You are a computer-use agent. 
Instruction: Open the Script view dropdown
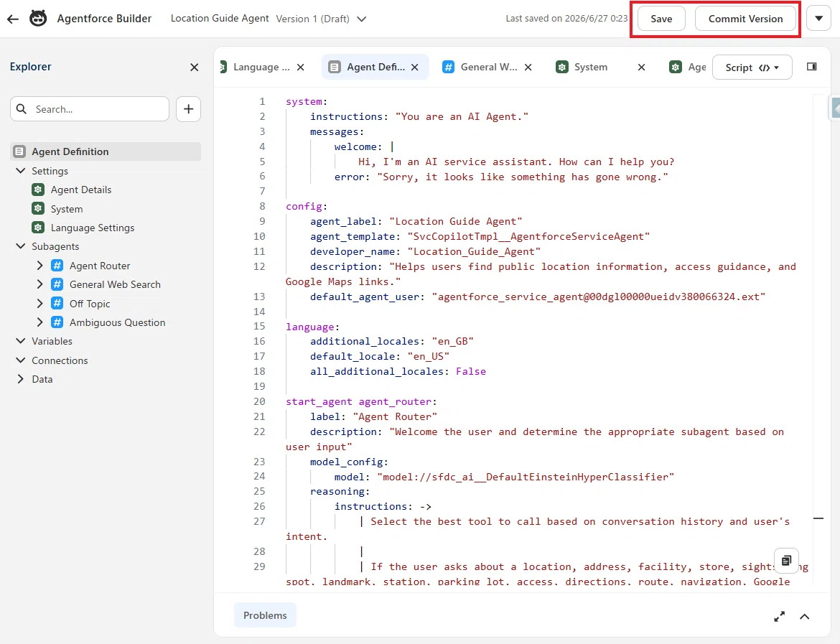click(752, 67)
